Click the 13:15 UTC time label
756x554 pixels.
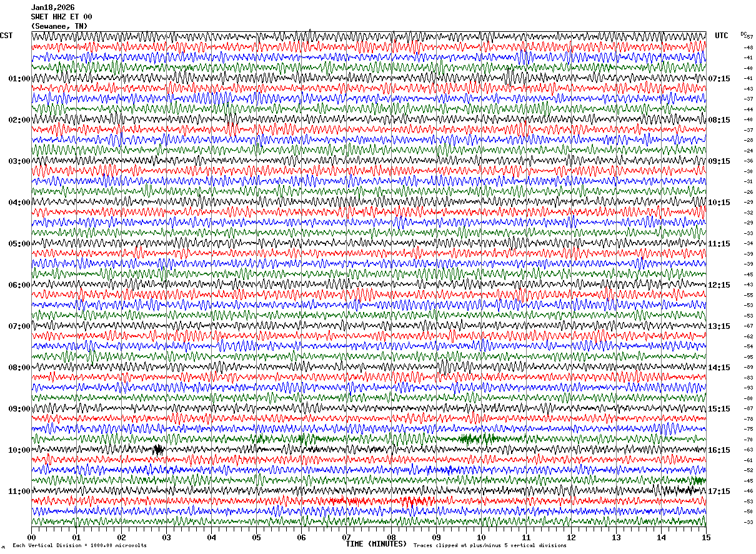point(719,326)
